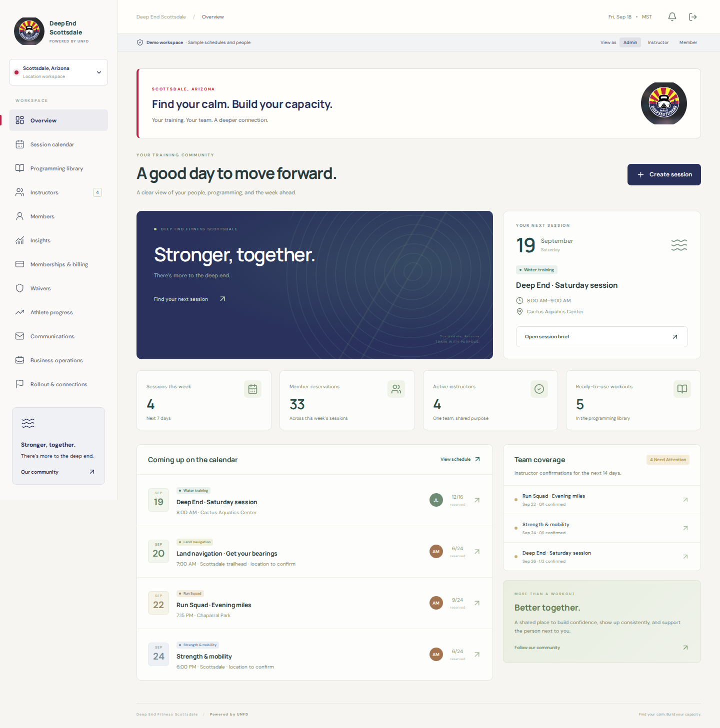
Task: Open Members in the sidebar
Action: pos(58,216)
